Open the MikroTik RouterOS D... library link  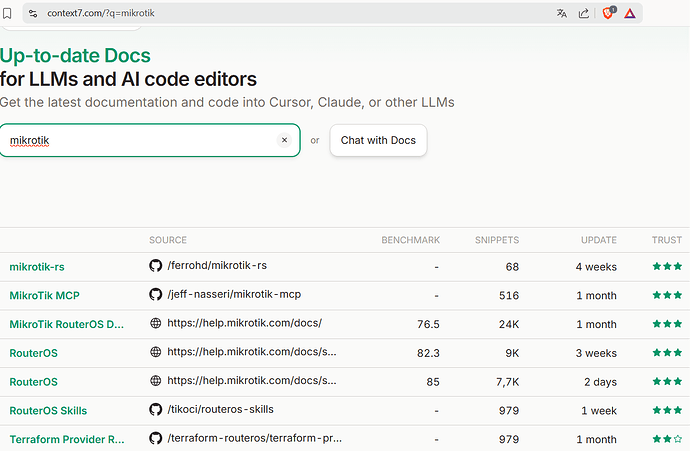pyautogui.click(x=66, y=324)
